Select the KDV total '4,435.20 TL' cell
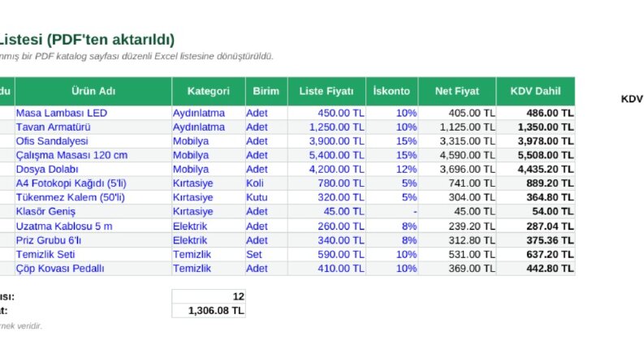This screenshot has height=362, width=644. [535, 169]
